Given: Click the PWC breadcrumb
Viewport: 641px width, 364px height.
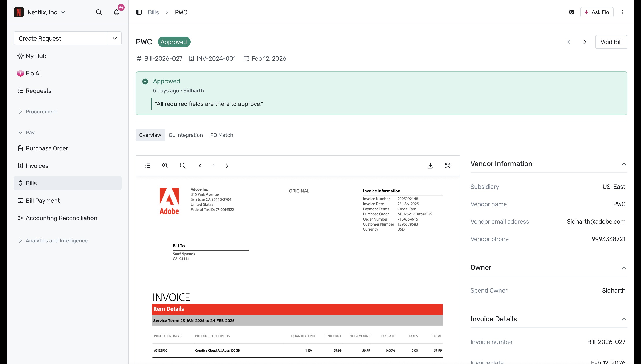Looking at the screenshot, I should (x=181, y=12).
